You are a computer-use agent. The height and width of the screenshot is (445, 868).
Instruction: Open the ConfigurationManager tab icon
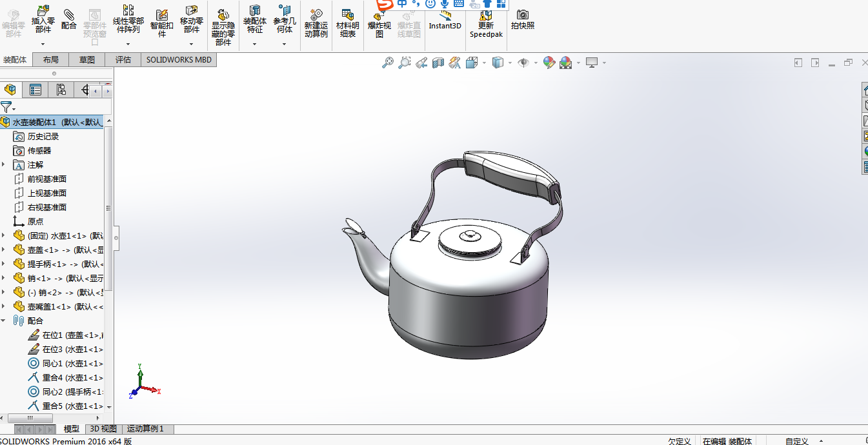(61, 90)
